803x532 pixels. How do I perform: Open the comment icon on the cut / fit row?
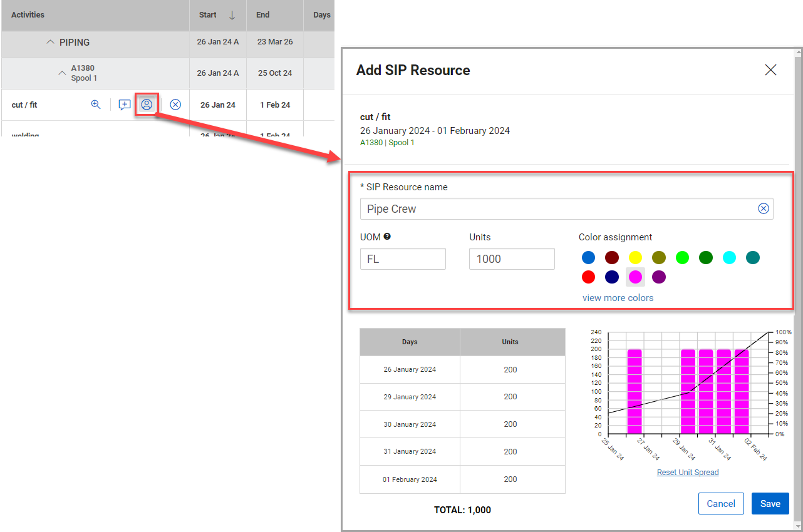click(x=124, y=105)
